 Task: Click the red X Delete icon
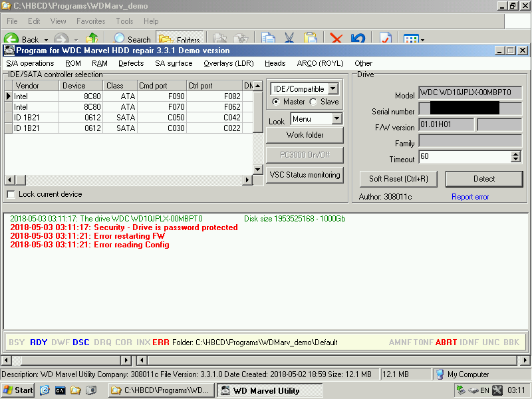(x=336, y=39)
